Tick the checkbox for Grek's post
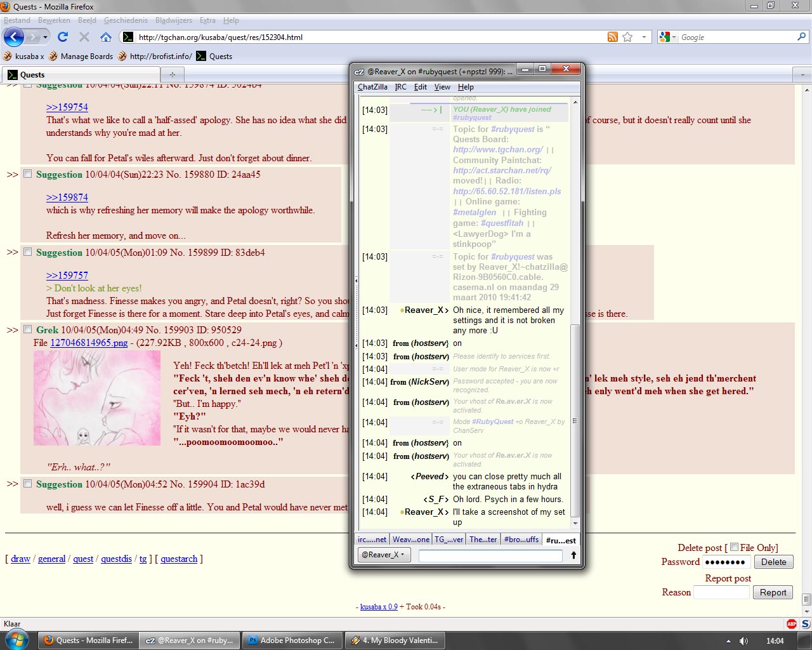812x650 pixels. (x=28, y=329)
